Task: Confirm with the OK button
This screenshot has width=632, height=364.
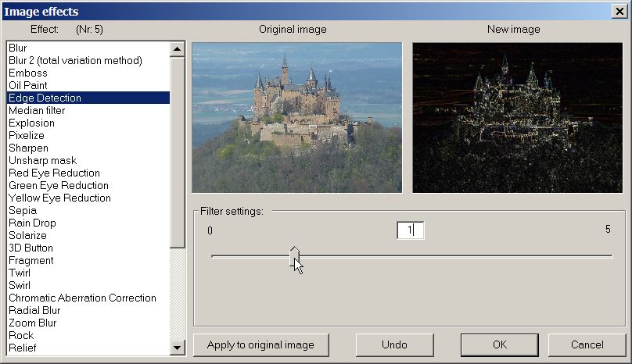Action: [x=499, y=344]
